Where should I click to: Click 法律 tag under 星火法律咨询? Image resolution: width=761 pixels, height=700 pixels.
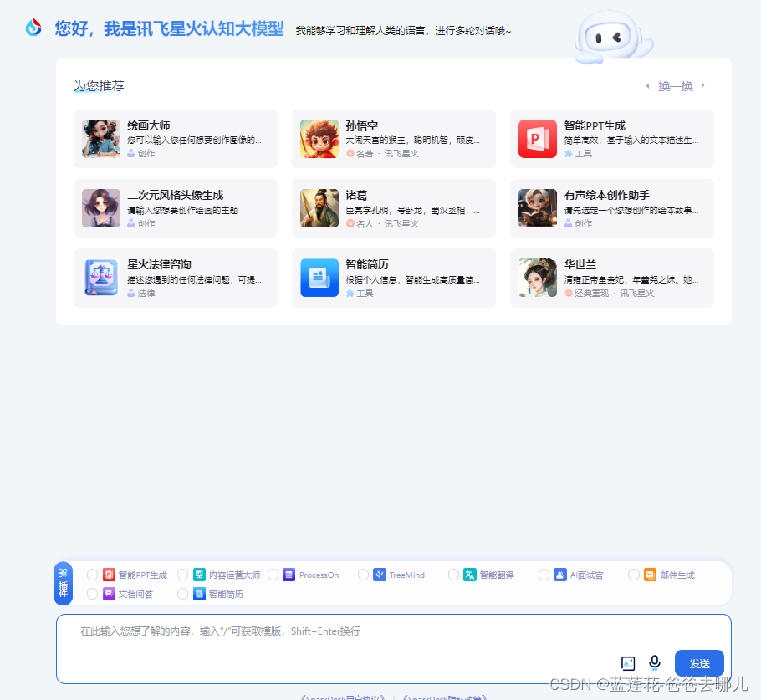click(x=146, y=294)
